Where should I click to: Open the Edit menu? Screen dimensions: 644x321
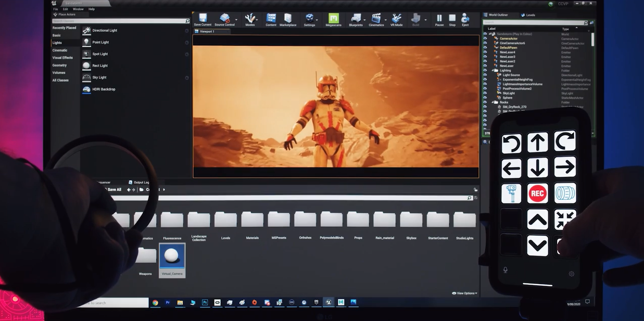65,9
